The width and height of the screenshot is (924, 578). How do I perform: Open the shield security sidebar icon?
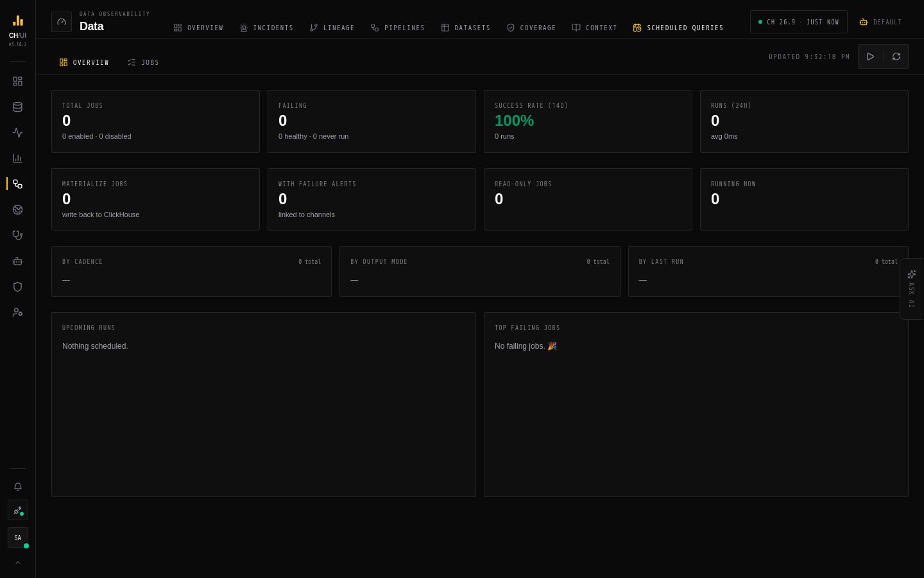point(17,287)
